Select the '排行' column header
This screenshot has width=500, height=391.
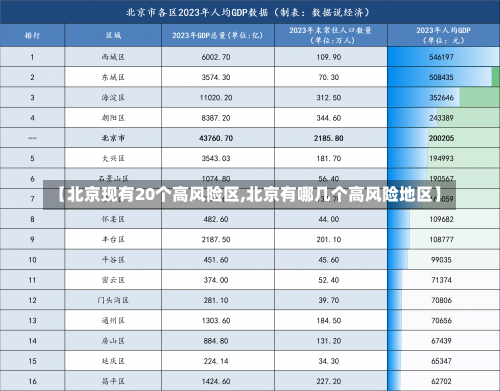(32, 35)
